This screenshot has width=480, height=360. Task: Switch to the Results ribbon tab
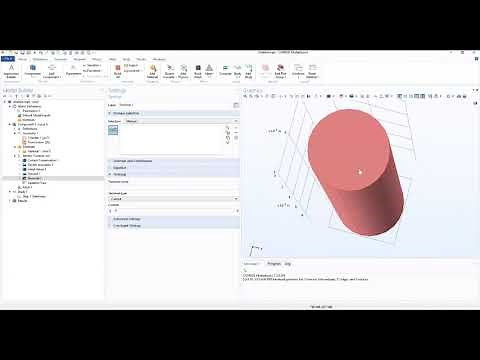pos(141,59)
